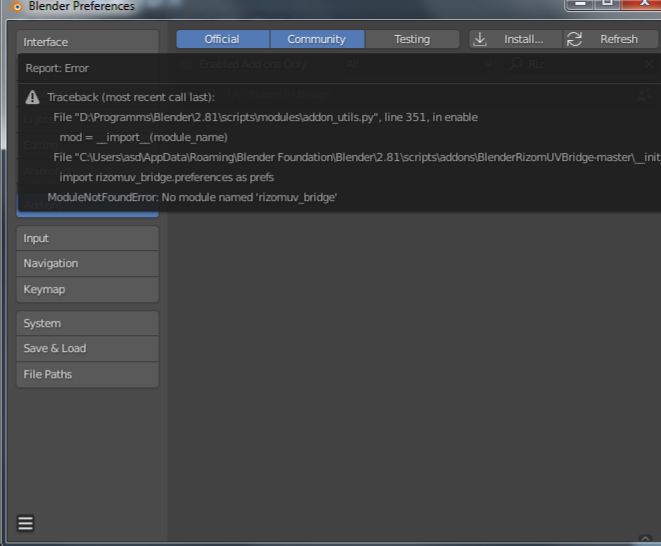This screenshot has width=661, height=546.
Task: Click the 'Traceback (most recent call last):' line
Action: [x=131, y=97]
